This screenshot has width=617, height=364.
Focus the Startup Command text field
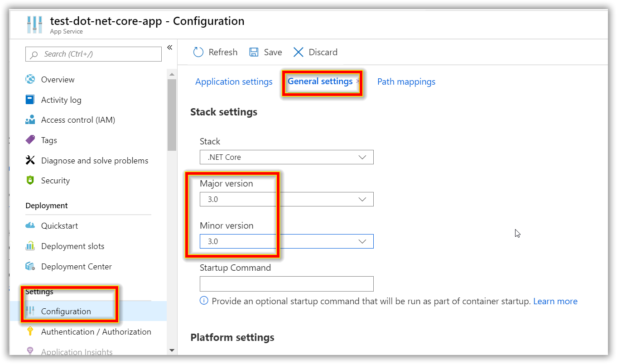coord(286,284)
